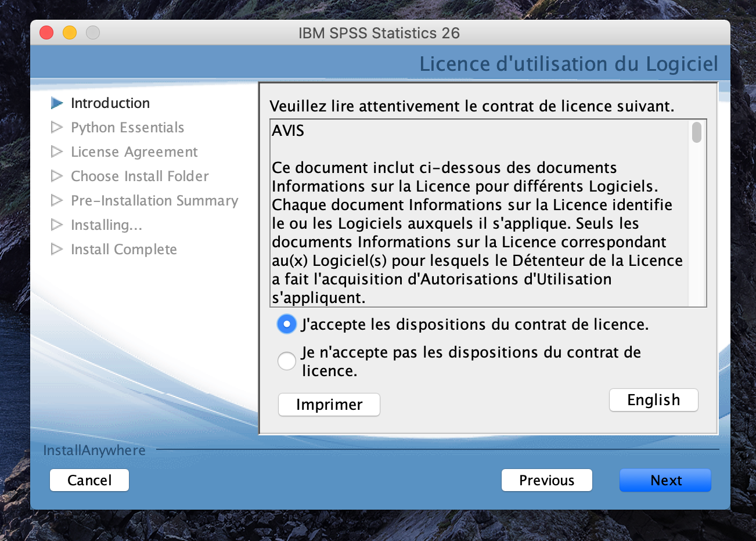The image size is (756, 541).
Task: Select "Je n'accepte pas" radio button
Action: (287, 361)
